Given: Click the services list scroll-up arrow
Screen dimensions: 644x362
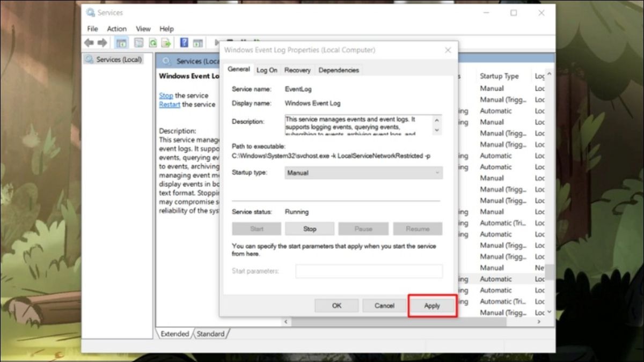Looking at the screenshot, I should click(550, 74).
